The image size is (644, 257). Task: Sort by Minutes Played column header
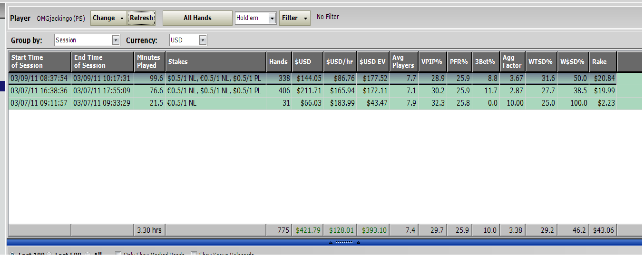(149, 62)
